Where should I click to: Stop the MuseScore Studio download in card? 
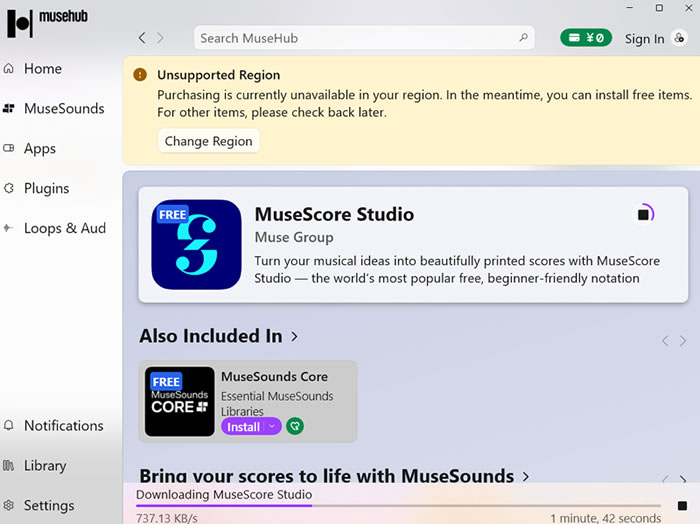644,214
